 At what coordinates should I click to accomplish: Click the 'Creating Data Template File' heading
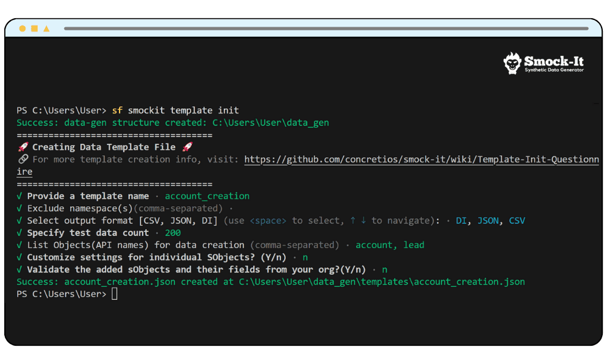[x=104, y=147]
